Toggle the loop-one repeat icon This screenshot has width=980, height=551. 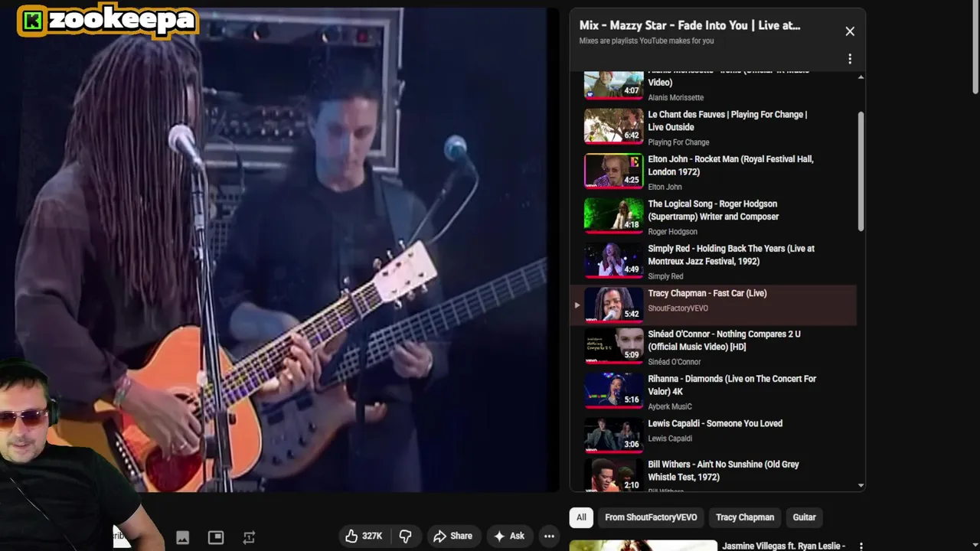249,537
